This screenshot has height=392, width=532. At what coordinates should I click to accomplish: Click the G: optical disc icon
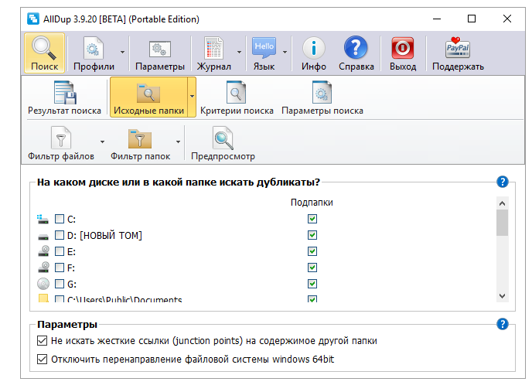click(43, 284)
